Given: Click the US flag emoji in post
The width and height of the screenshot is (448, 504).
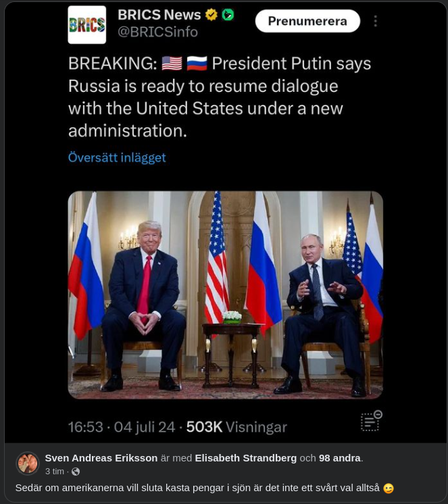Looking at the screenshot, I should tap(172, 64).
